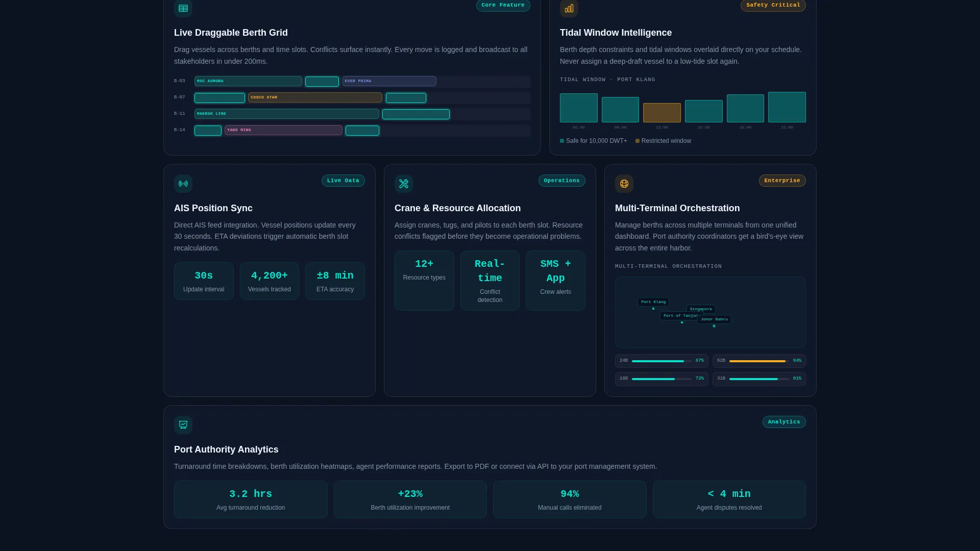The height and width of the screenshot is (551, 980).
Task: Click the 18:00 tidal window bar
Action: [745, 108]
